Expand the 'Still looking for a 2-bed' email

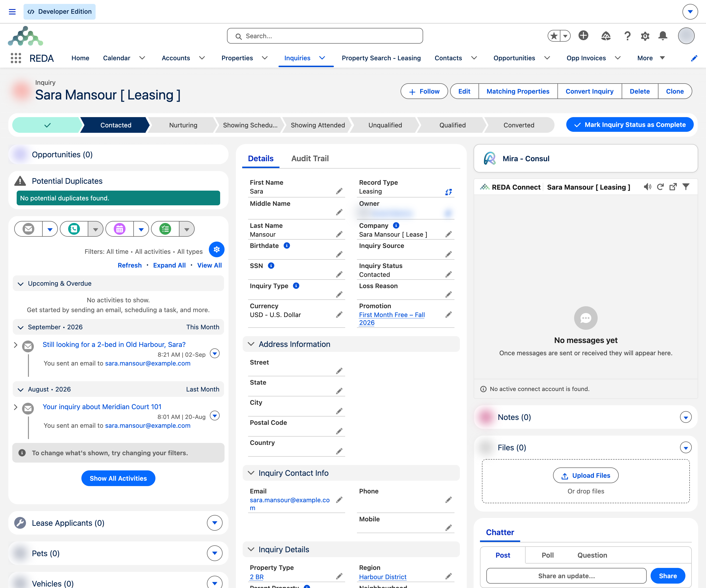(15, 345)
